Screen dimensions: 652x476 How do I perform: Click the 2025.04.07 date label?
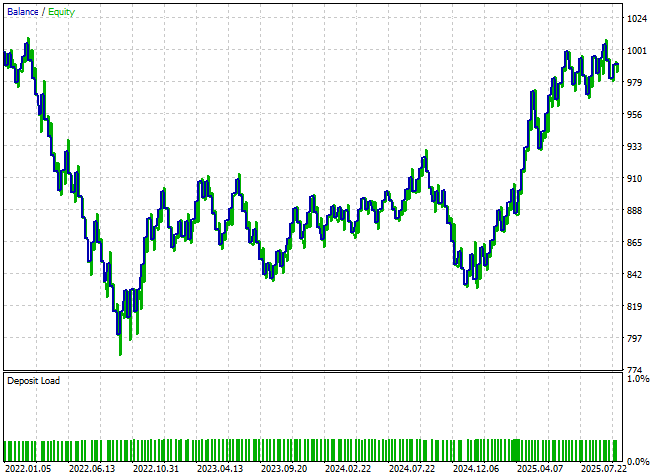[540, 469]
